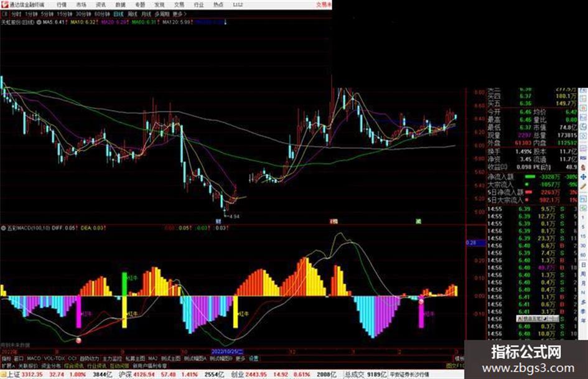
Task: Switch to 5-minute period in sidebar
Action: (x=583, y=227)
